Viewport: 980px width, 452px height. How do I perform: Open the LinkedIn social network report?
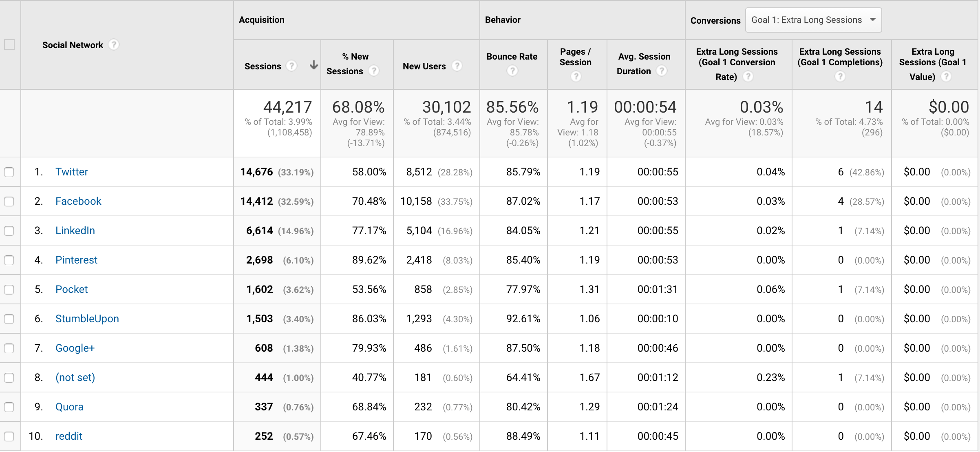click(75, 230)
